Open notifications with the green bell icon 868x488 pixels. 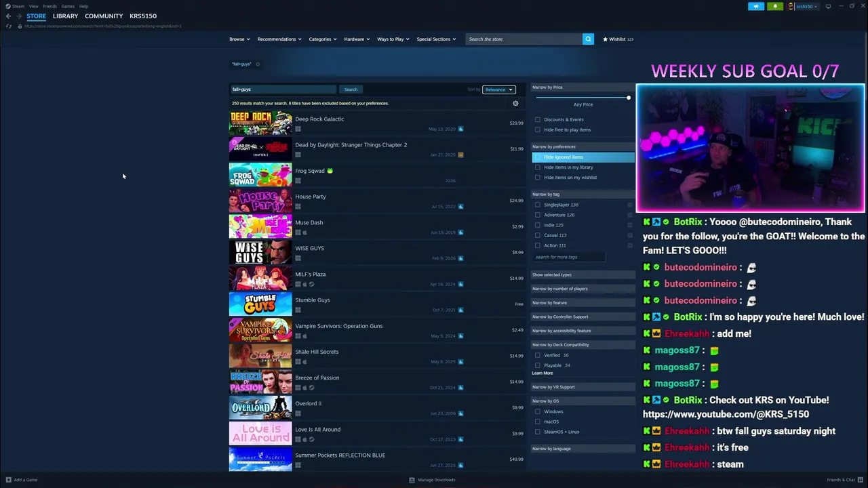[x=775, y=6]
